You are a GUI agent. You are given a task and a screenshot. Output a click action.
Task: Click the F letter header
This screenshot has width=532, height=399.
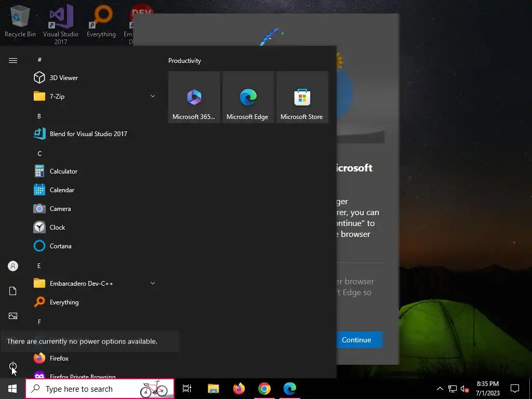point(39,322)
